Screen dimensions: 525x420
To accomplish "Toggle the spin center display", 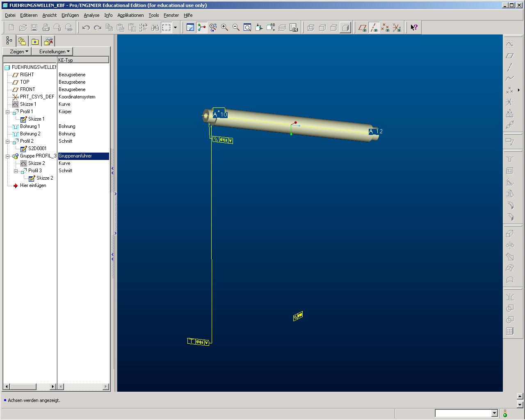I will [x=202, y=27].
